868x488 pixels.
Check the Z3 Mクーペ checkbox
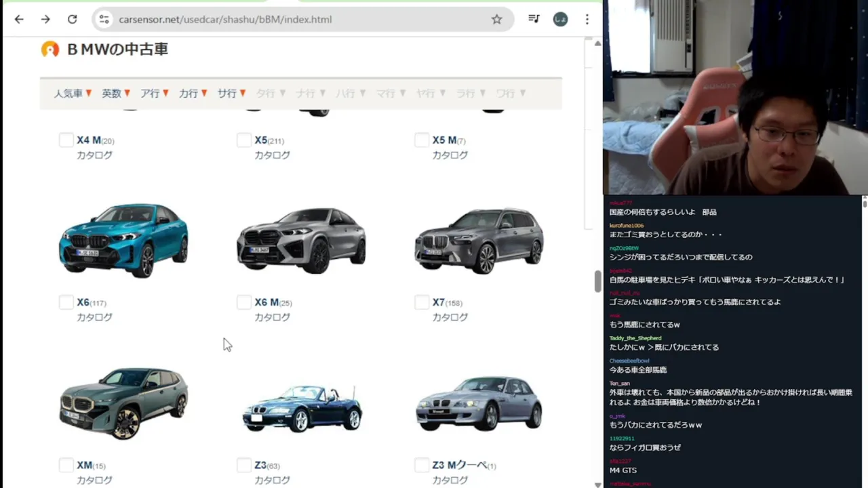[x=422, y=464]
